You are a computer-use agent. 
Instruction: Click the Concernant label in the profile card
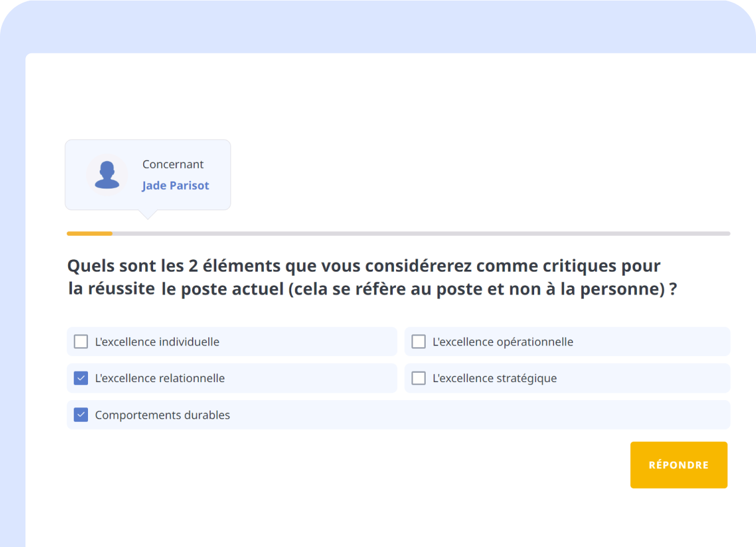[x=173, y=164]
